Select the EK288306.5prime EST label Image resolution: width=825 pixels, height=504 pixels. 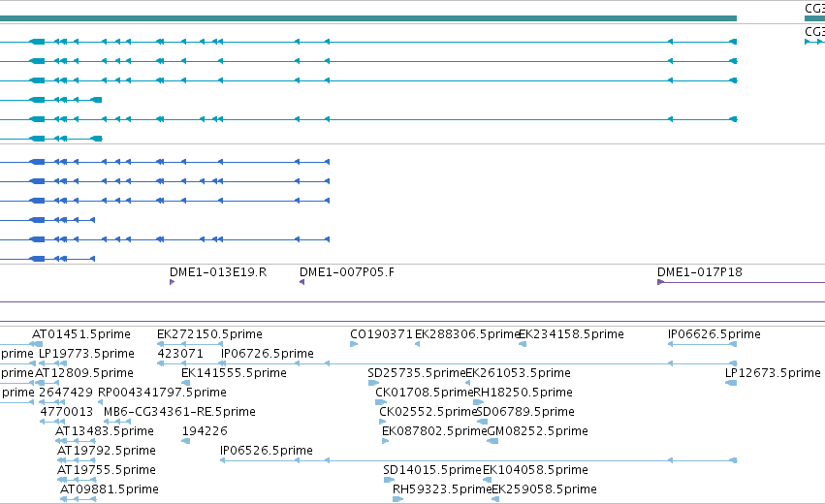467,334
